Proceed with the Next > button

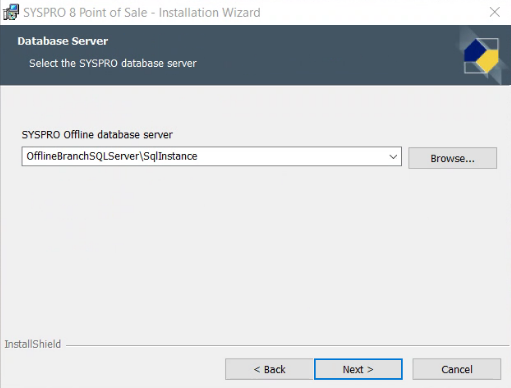(358, 369)
